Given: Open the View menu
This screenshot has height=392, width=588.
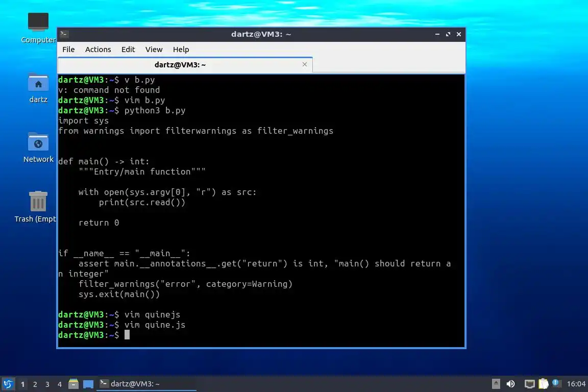Looking at the screenshot, I should [x=154, y=50].
